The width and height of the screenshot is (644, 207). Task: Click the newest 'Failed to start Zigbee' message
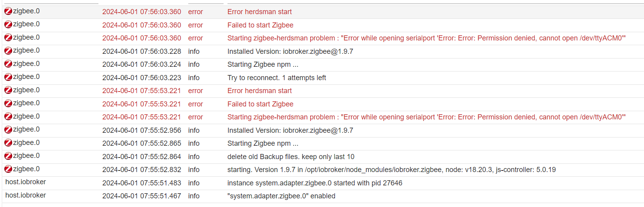[260, 25]
